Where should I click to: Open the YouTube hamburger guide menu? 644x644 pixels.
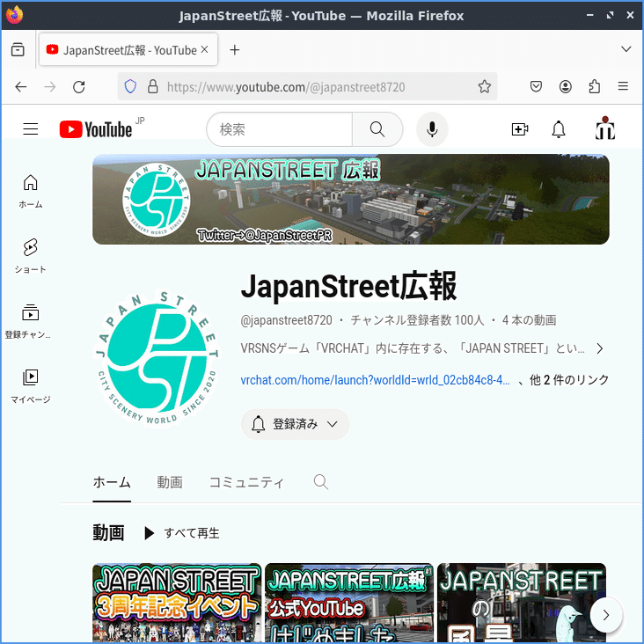[x=31, y=129]
